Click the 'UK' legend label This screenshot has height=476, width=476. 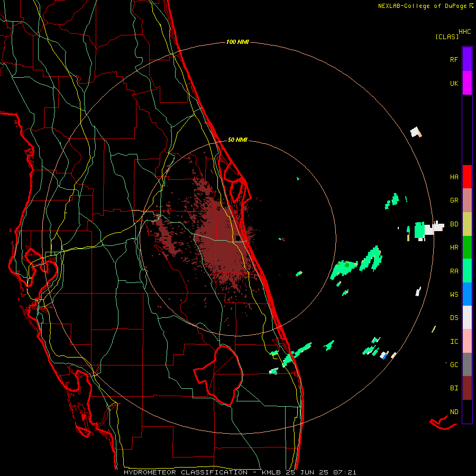(454, 83)
